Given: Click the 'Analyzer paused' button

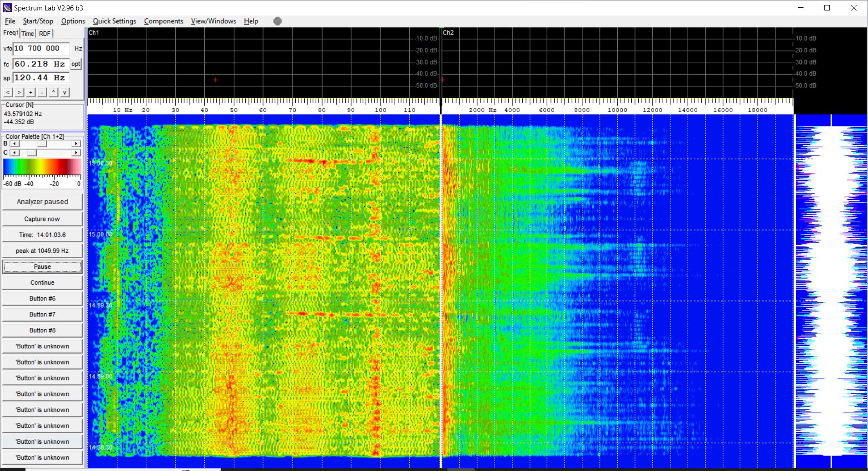Looking at the screenshot, I should click(x=42, y=201).
